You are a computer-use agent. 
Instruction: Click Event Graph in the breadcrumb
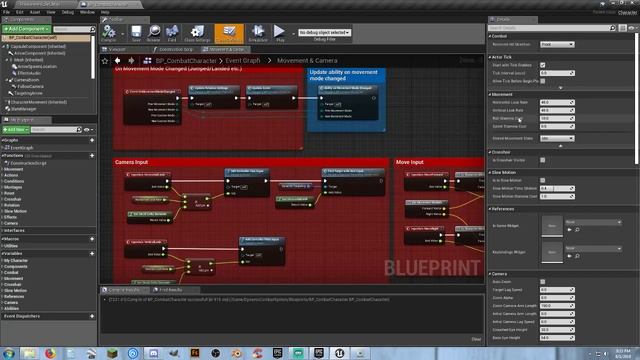tap(243, 60)
